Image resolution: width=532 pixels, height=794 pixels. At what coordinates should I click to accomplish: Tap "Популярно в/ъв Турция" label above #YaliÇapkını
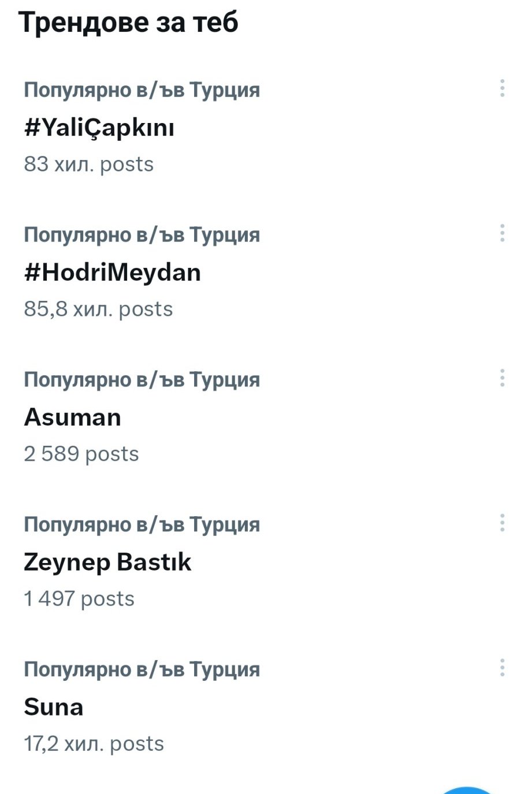coord(142,90)
